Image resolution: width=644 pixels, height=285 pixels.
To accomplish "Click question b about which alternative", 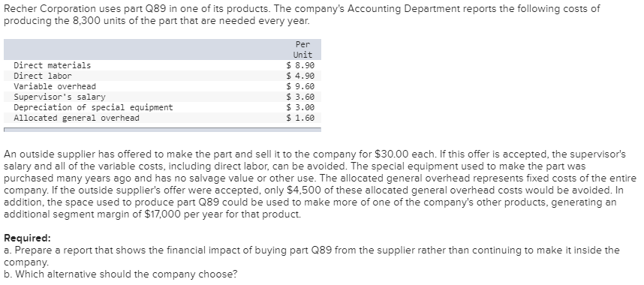I will click(120, 274).
